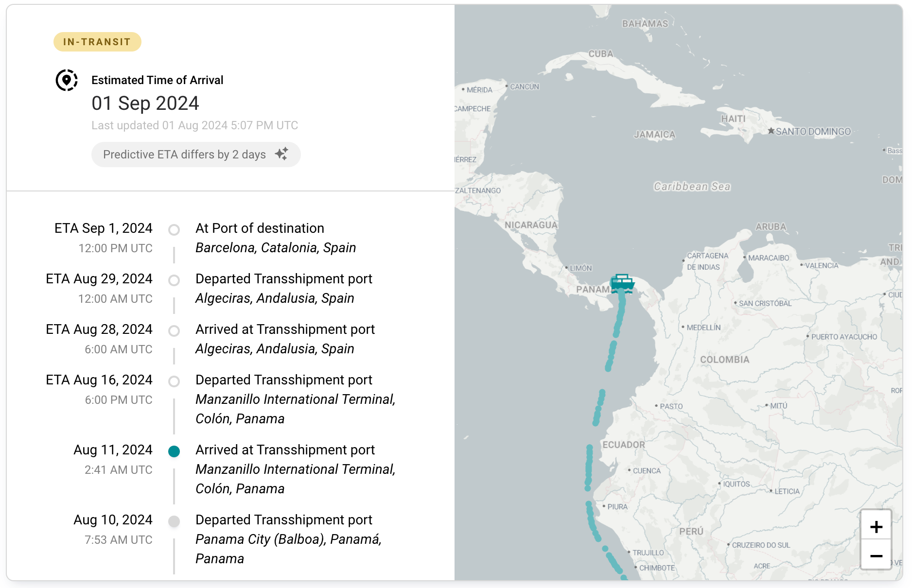This screenshot has width=912, height=588.
Task: Click the Sep 1 Barcelona destination marker
Action: pos(174,230)
